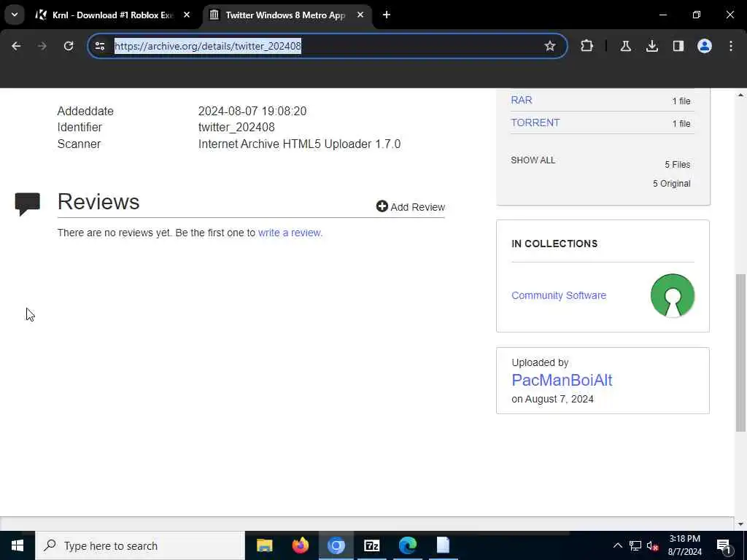Select the Twitter Windows 8 Metro App tab
Viewport: 747px width, 560px height.
point(285,15)
